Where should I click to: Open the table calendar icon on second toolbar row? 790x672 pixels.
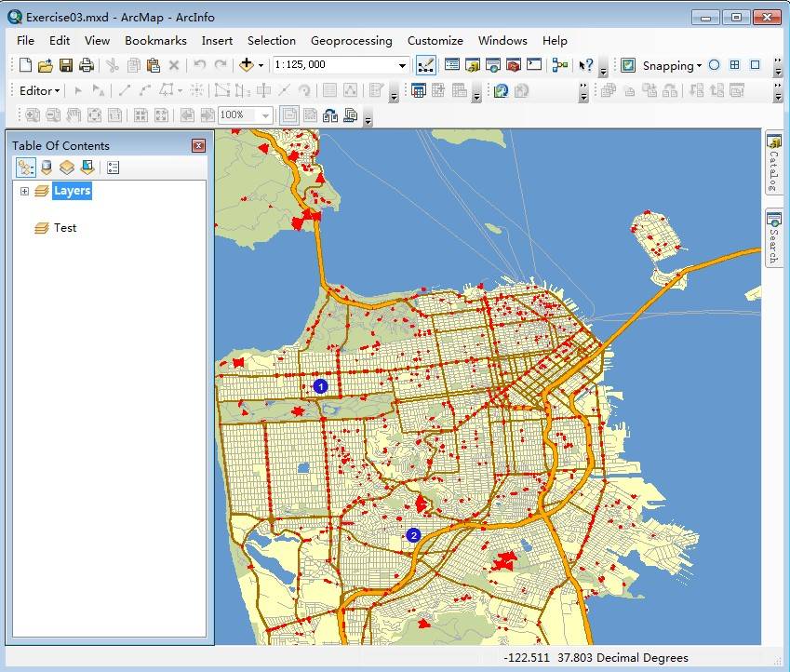pyautogui.click(x=418, y=90)
